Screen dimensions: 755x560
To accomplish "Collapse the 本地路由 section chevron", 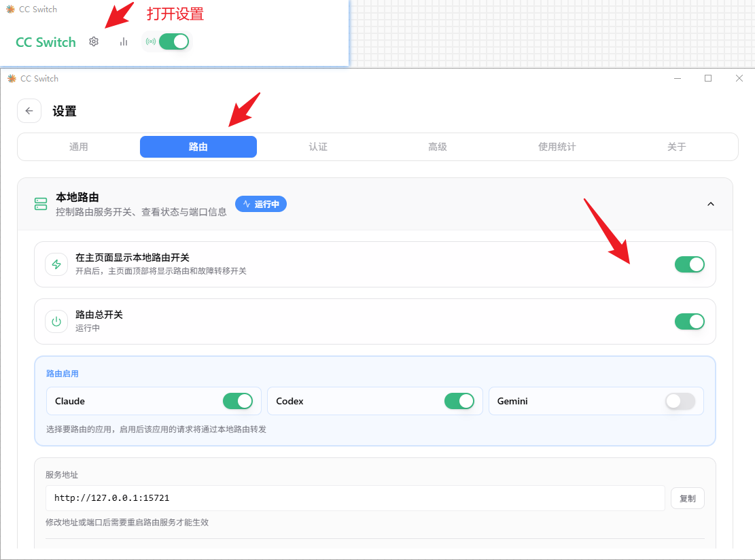I will coord(711,204).
